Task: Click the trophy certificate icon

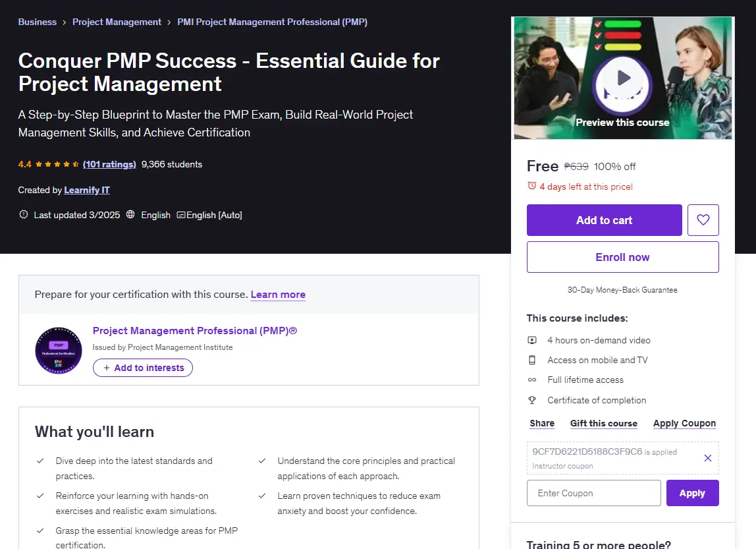Action: (532, 400)
